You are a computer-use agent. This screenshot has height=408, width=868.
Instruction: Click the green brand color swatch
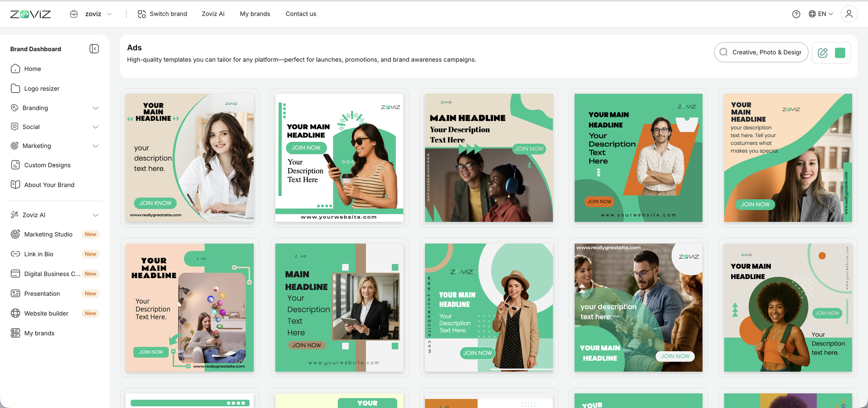tap(840, 53)
